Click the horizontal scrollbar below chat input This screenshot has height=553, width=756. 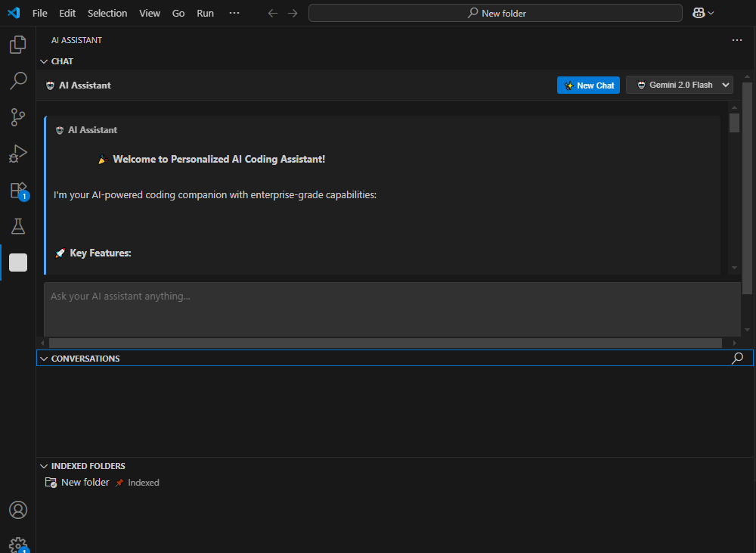[x=386, y=343]
